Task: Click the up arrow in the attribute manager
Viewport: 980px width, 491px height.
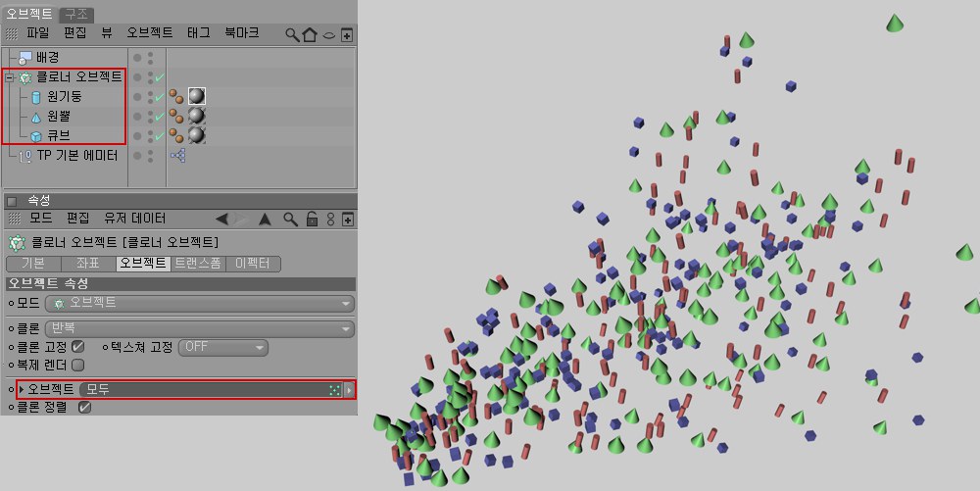Action: coord(265,219)
